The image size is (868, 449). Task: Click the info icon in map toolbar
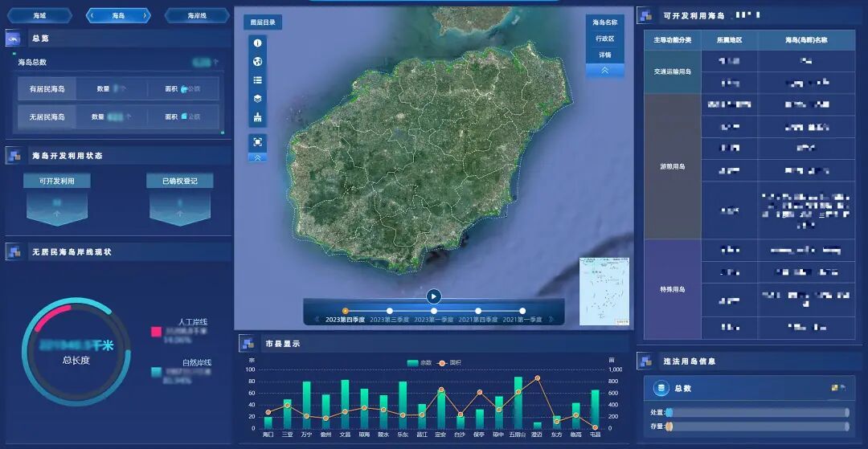[x=258, y=43]
